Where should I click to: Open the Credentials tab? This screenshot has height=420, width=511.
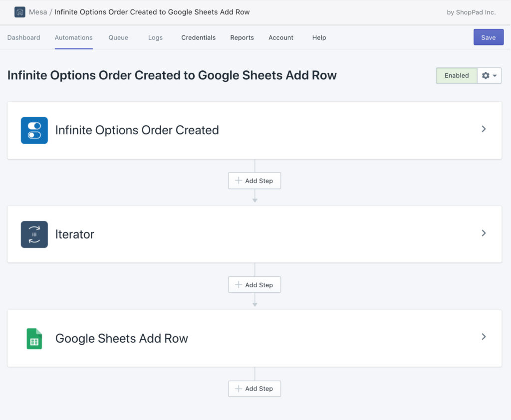199,37
